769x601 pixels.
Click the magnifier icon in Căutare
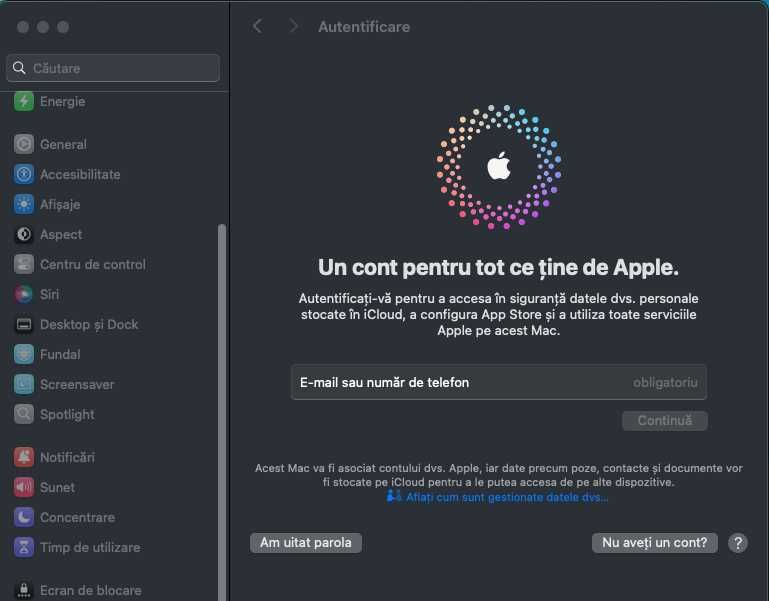[x=19, y=68]
